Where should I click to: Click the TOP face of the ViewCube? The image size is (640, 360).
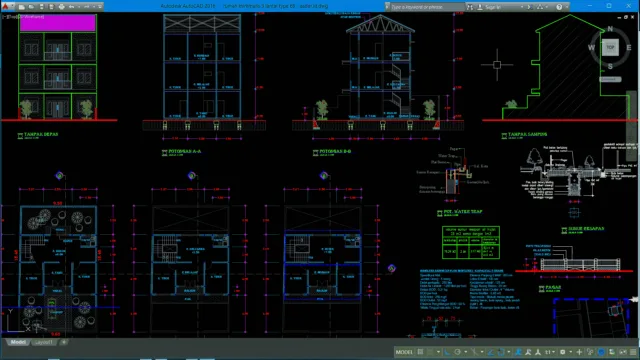coord(610,47)
